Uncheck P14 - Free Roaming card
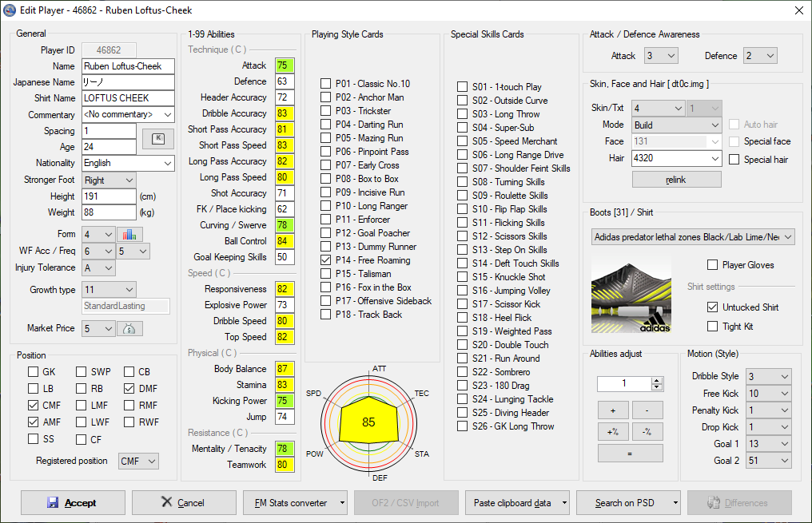812x523 pixels. pyautogui.click(x=326, y=260)
